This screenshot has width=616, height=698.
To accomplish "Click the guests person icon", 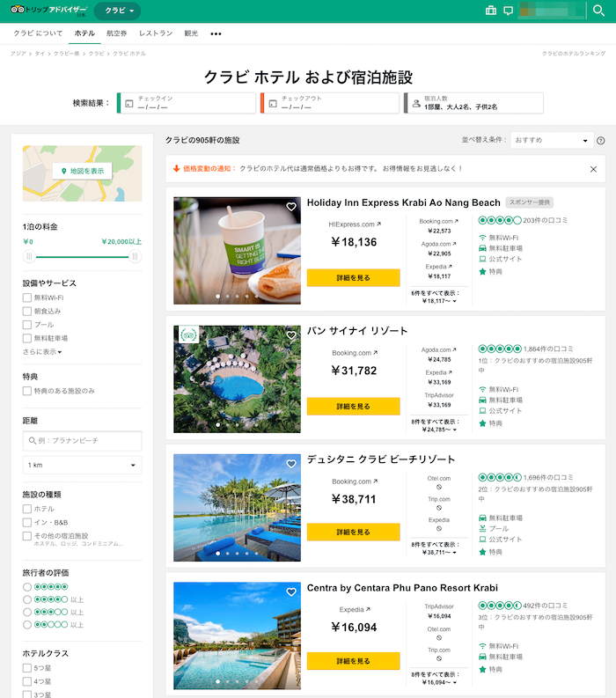I will (x=416, y=103).
